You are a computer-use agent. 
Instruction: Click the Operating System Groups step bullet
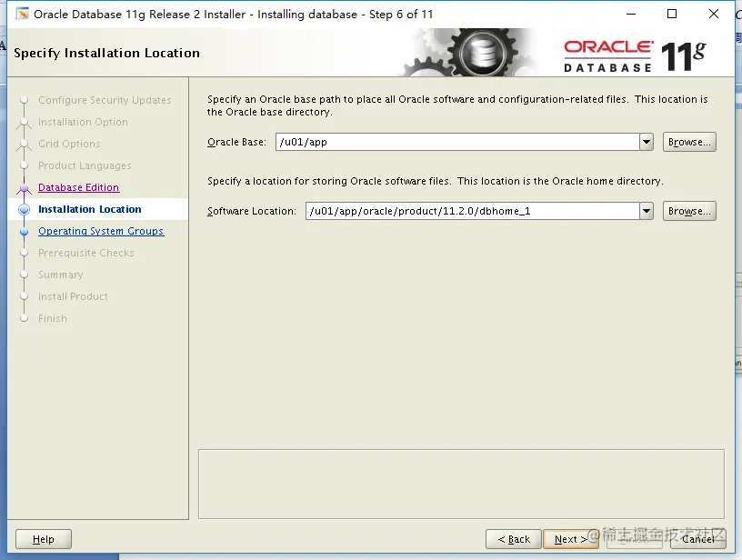pos(25,232)
